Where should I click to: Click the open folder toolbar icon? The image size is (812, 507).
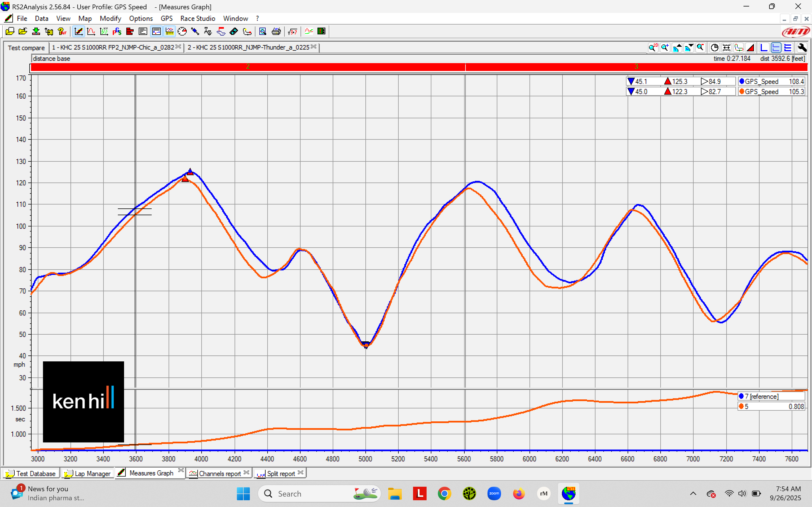click(23, 32)
